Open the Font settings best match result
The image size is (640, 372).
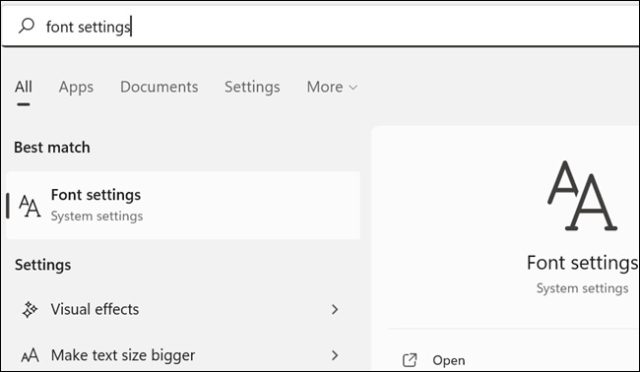pos(183,205)
